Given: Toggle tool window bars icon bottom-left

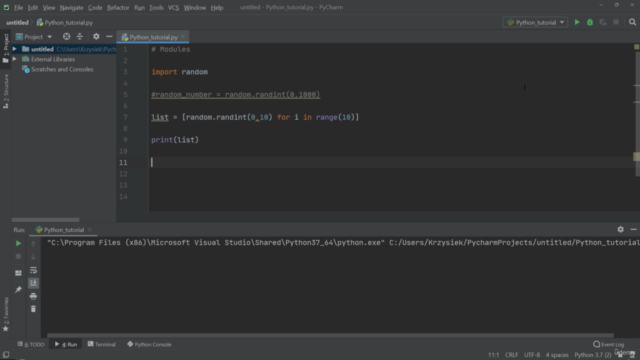Looking at the screenshot, I should (x=6, y=355).
